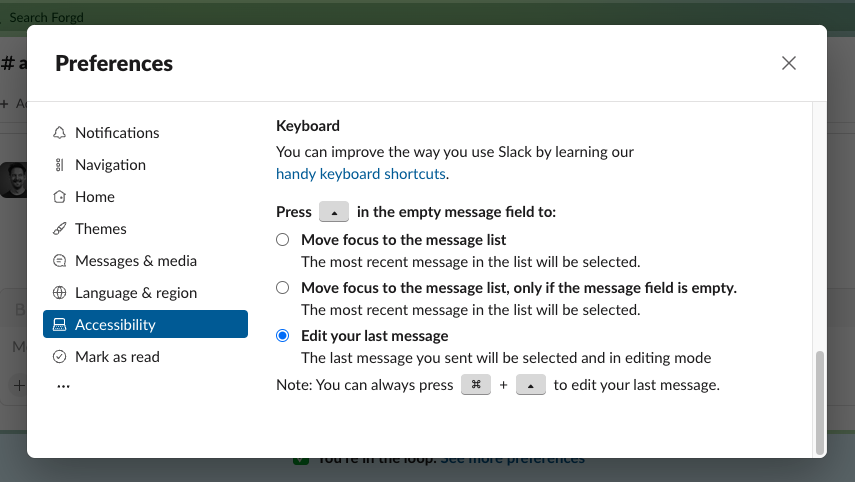Click the Accessibility keyboard icon
Image resolution: width=855 pixels, height=482 pixels.
pyautogui.click(x=59, y=324)
